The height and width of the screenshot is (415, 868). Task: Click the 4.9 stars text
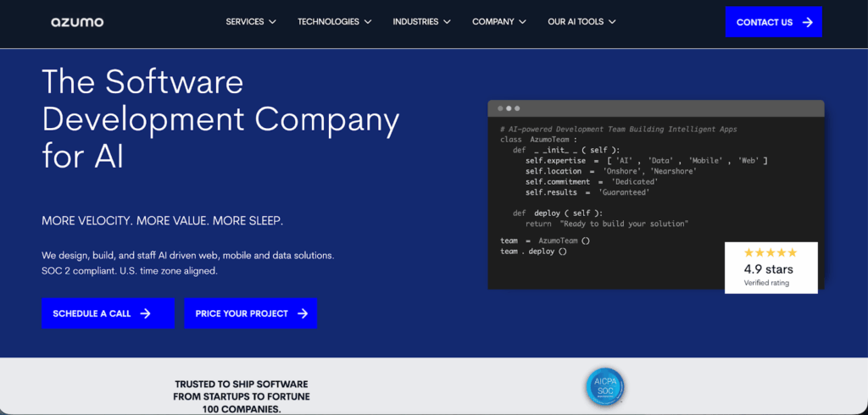[x=768, y=269]
